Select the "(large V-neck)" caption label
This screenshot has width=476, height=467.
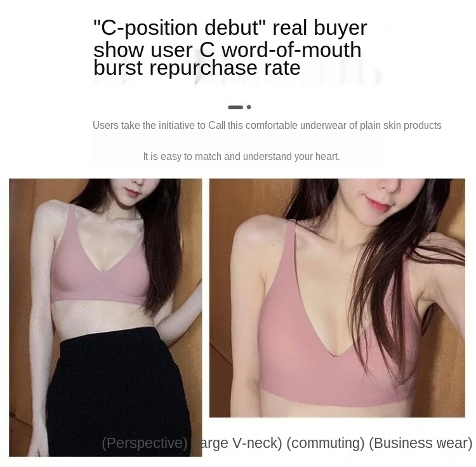(x=237, y=443)
